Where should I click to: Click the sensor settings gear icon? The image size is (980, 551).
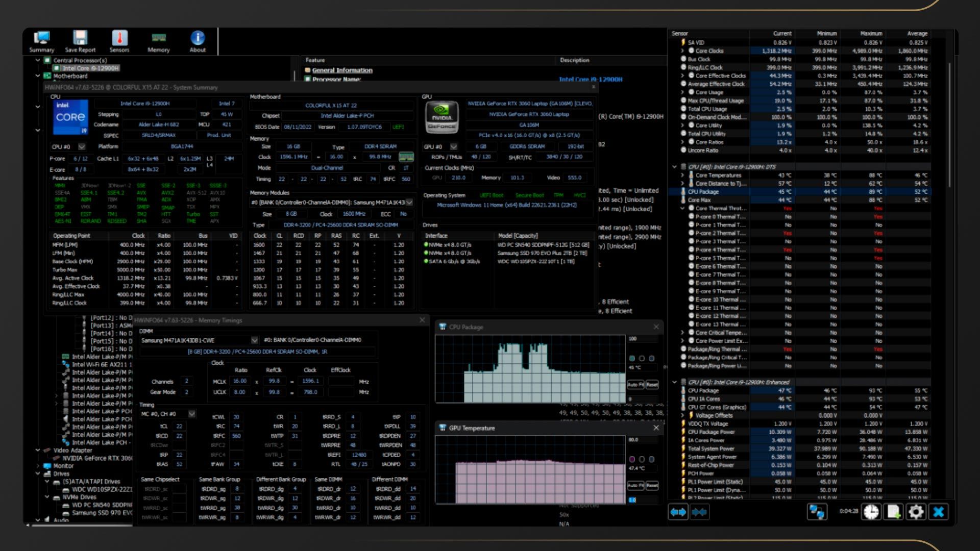pos(916,512)
